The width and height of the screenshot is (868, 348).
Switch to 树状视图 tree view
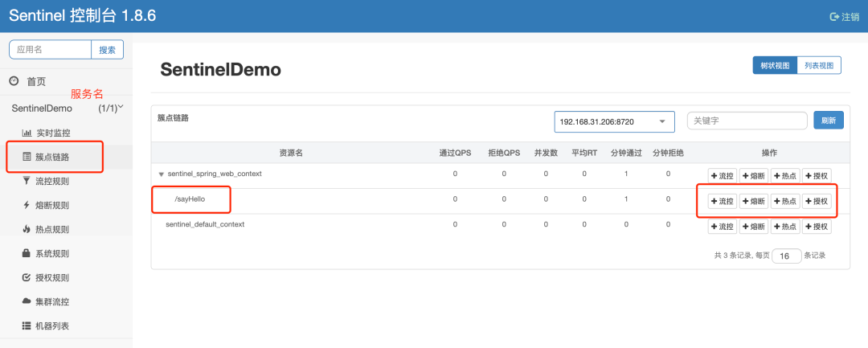(x=775, y=65)
